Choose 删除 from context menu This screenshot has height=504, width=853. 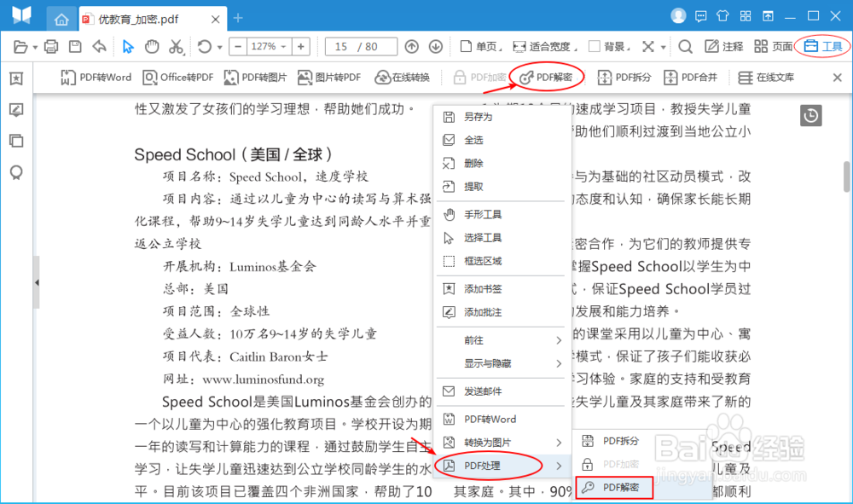[x=503, y=164]
